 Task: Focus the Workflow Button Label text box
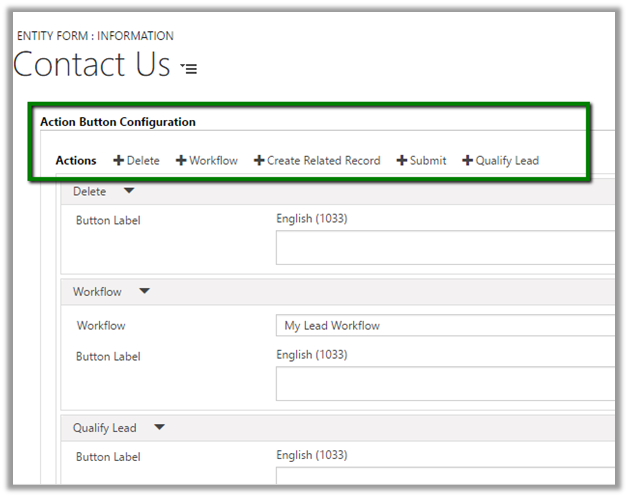(445, 383)
